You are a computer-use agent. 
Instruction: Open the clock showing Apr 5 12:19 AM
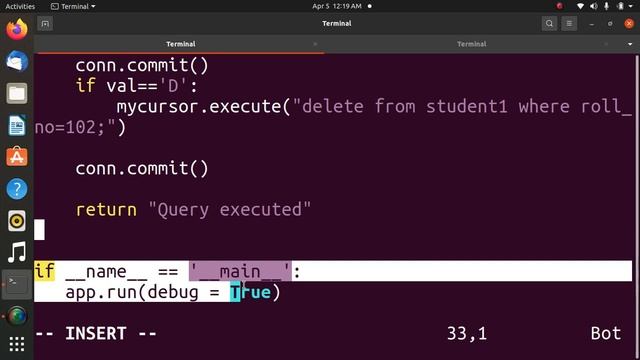337,6
